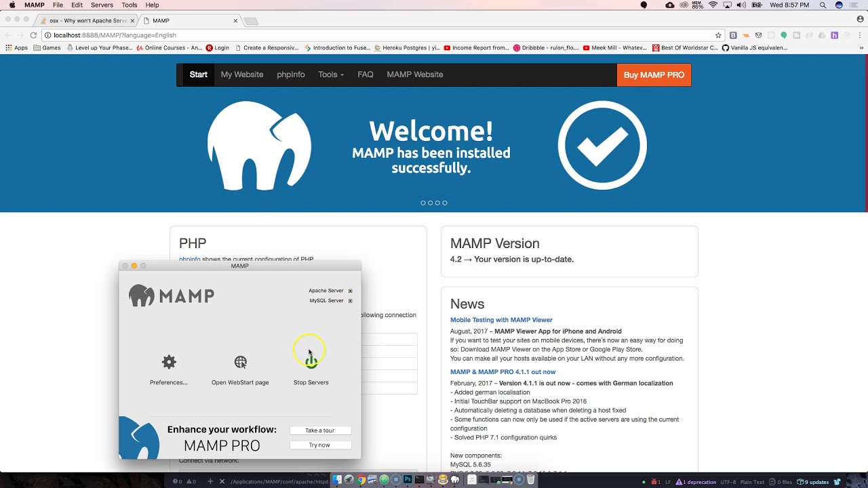Click the Open WebStart page globe icon
This screenshot has width=868, height=488.
tap(241, 362)
